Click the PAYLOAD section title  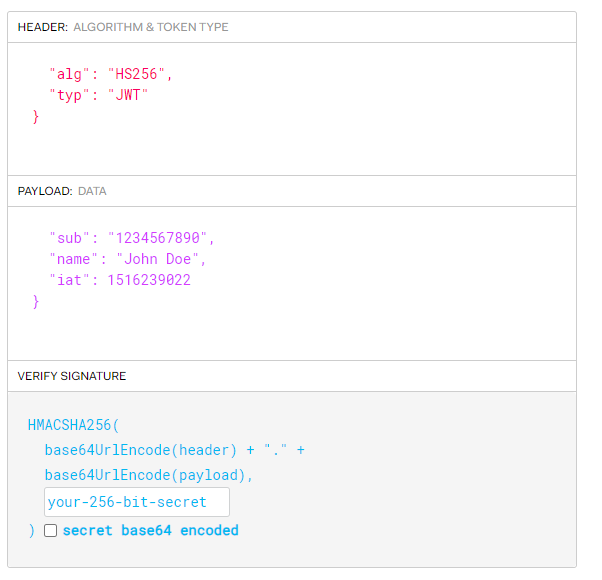pos(45,191)
